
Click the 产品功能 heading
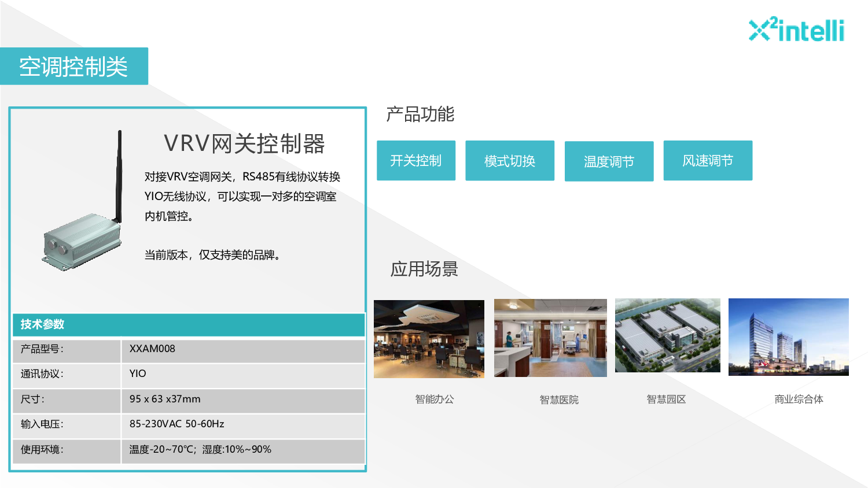pyautogui.click(x=420, y=114)
